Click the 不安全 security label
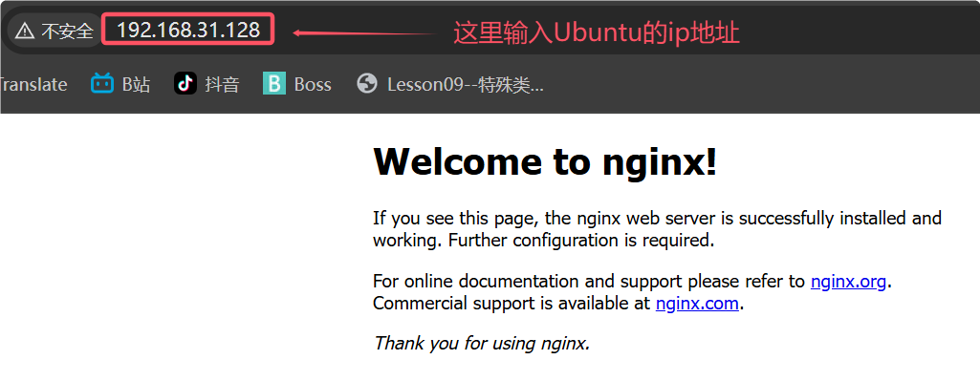 tap(68, 31)
